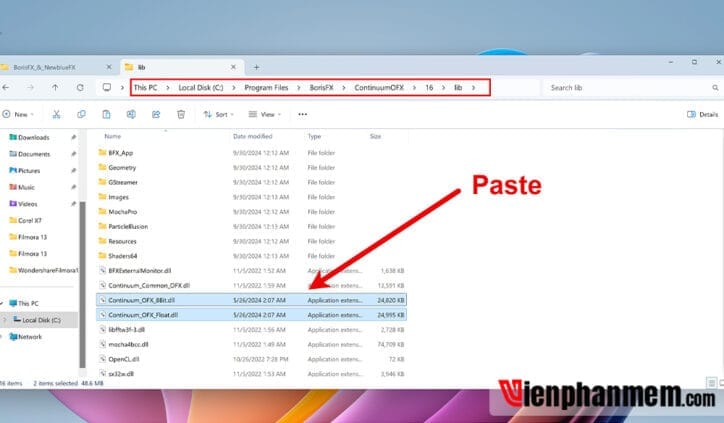
Task: Select the Geometry folder
Action: click(x=122, y=168)
